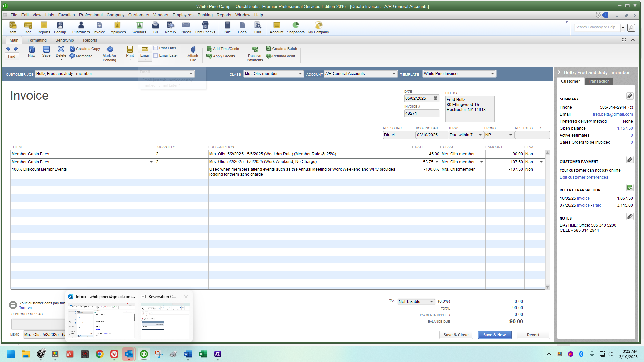The height and width of the screenshot is (362, 644).
Task: Open the Banking menu
Action: coord(205,15)
